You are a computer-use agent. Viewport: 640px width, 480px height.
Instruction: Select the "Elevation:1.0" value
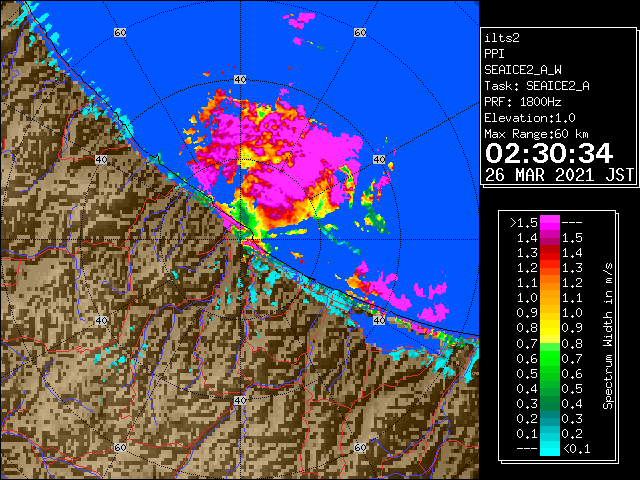coord(530,118)
